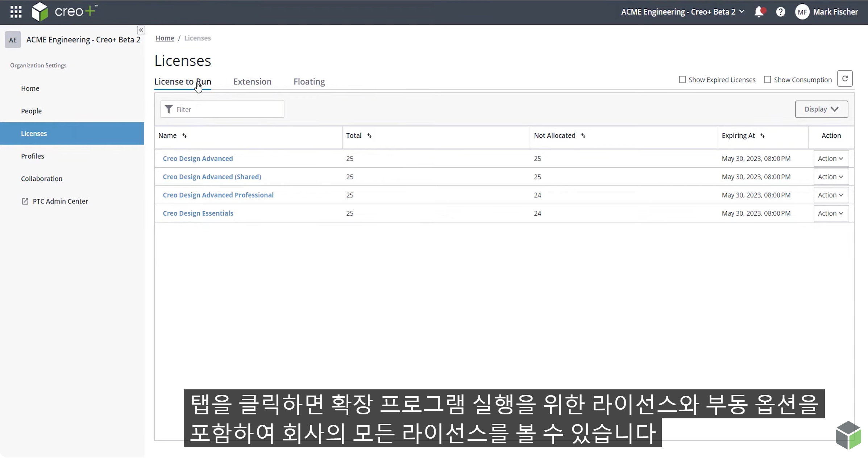The width and height of the screenshot is (868, 460).
Task: Switch to the Extension tab
Action: [252, 81]
